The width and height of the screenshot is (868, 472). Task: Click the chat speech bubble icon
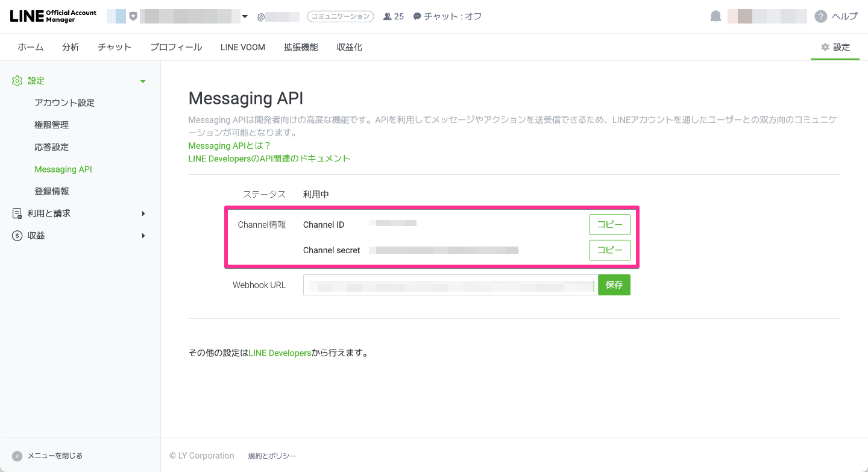click(417, 17)
